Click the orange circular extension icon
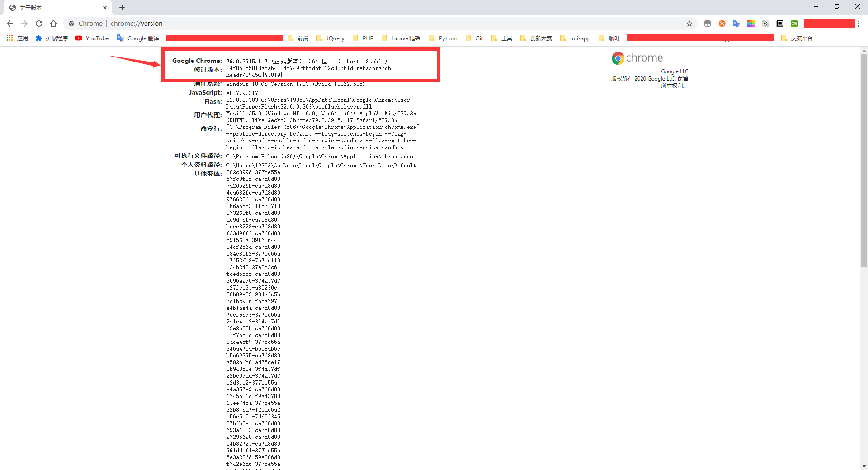868x470 pixels. [x=722, y=24]
